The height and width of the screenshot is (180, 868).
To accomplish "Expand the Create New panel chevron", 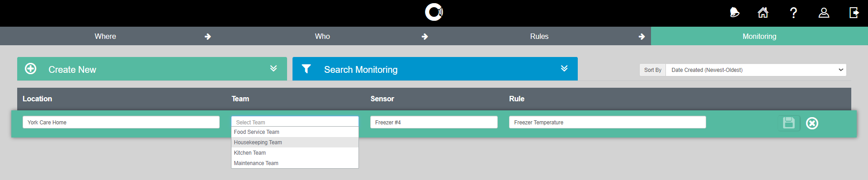I will (274, 68).
